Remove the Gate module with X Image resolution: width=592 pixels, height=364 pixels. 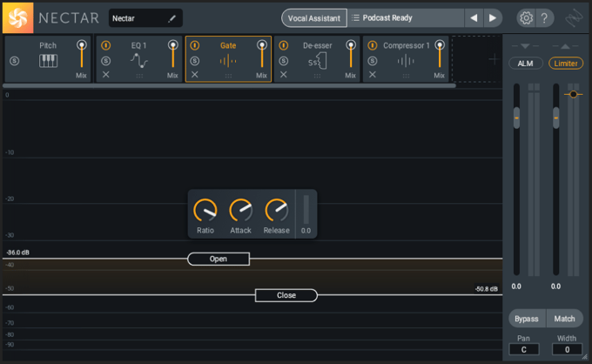click(194, 75)
